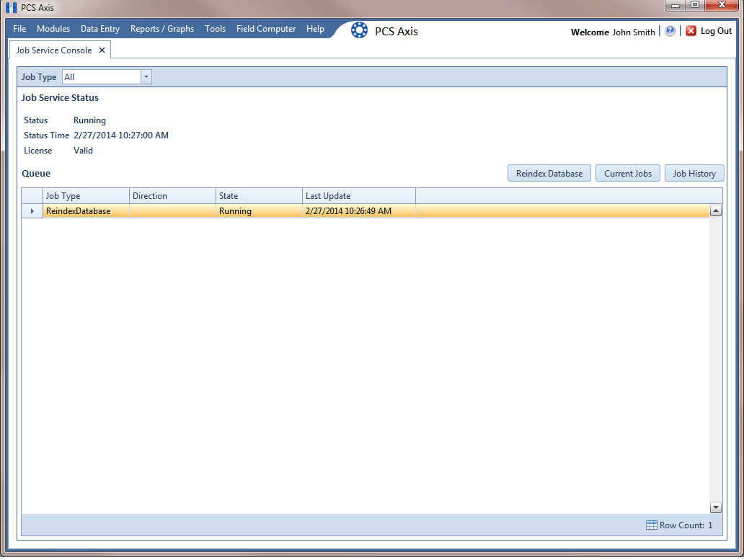The image size is (744, 560).
Task: Click the PCS Axis title bar icon
Action: tap(12, 8)
